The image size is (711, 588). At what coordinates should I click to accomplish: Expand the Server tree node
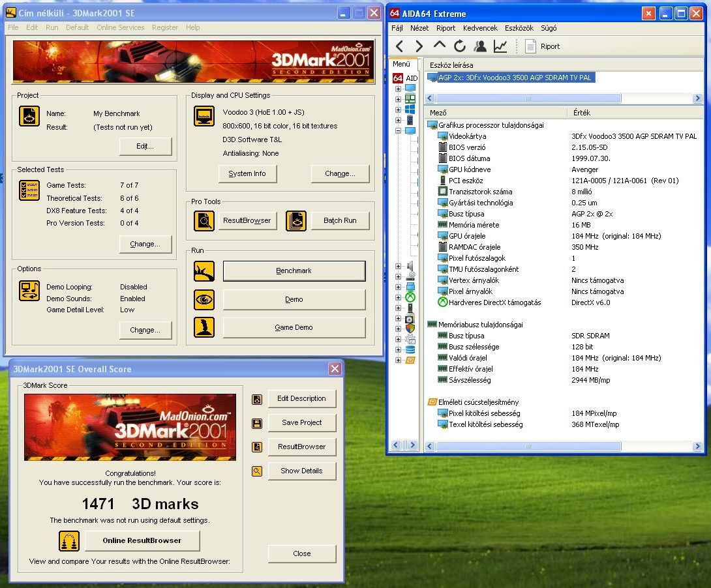398,120
